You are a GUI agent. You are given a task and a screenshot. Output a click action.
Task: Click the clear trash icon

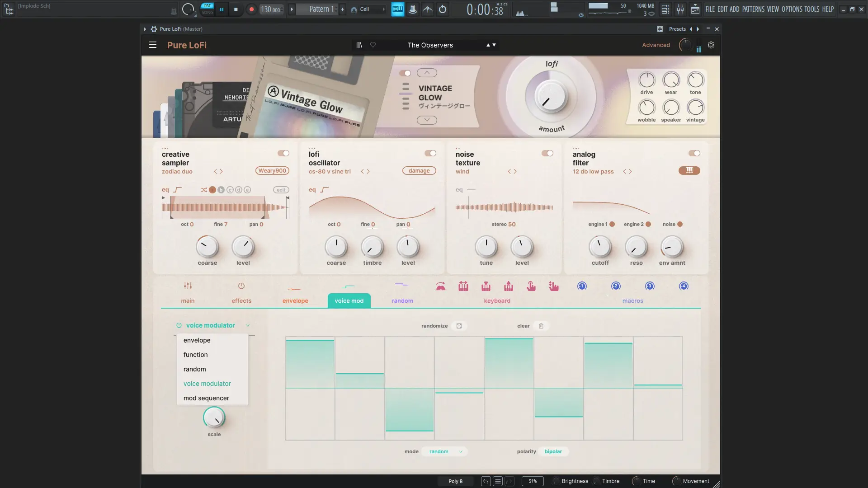coord(541,326)
